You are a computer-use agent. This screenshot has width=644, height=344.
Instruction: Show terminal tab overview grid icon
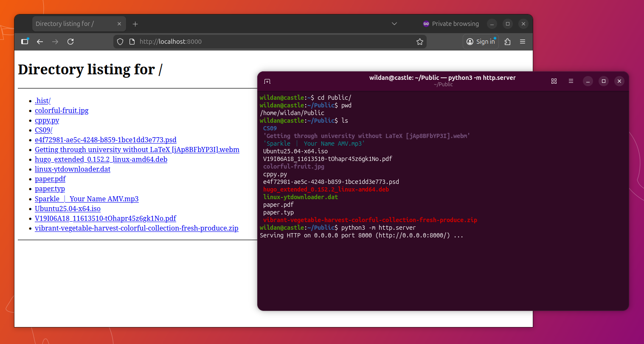(x=554, y=81)
